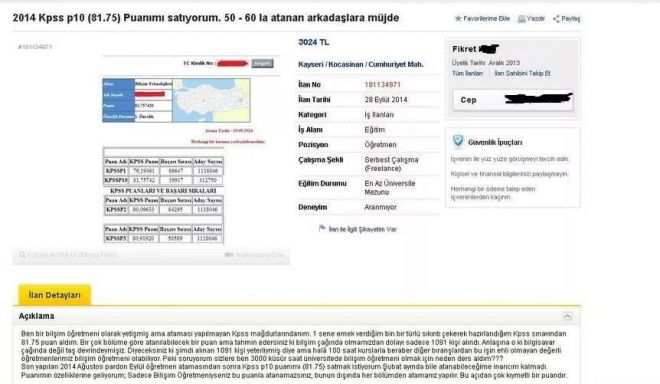Open seller's Tüm İlanları link
Viewport: 660px width, 384px height.
point(467,73)
